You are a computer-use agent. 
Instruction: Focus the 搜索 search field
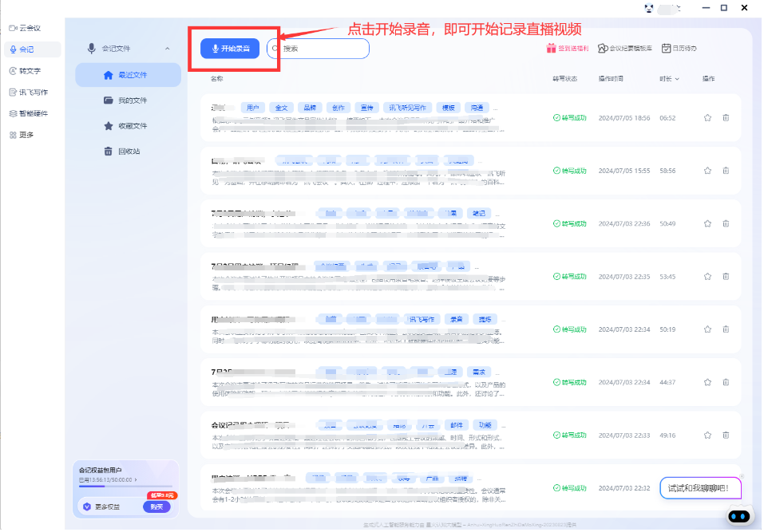coord(319,49)
